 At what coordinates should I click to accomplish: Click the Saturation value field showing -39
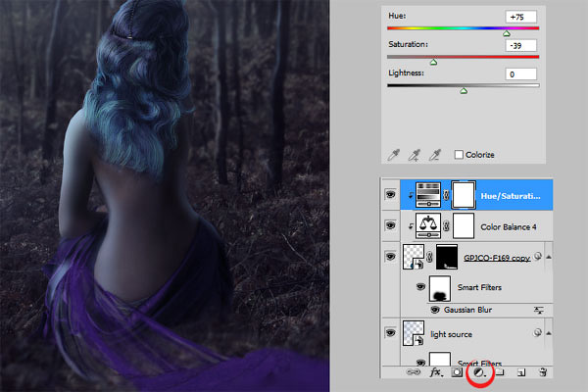pyautogui.click(x=521, y=45)
